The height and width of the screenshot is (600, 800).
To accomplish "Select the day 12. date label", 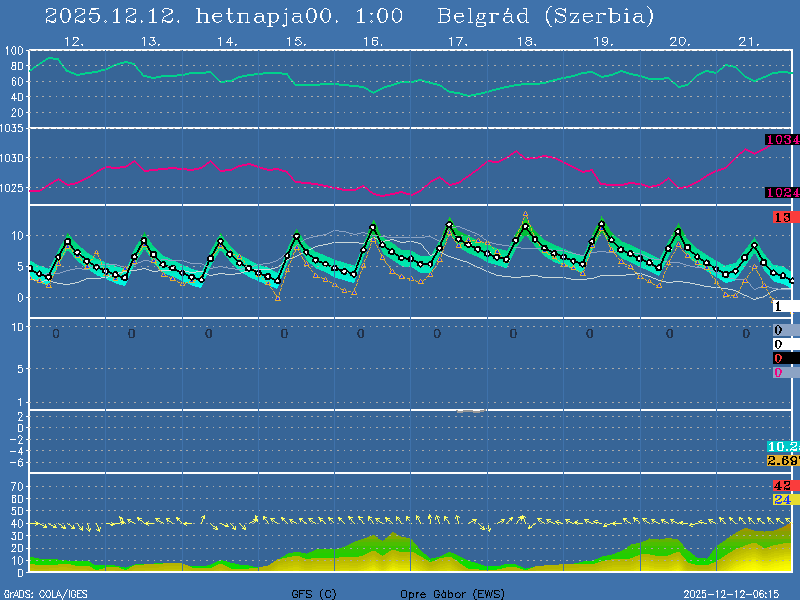I will 73,42.
